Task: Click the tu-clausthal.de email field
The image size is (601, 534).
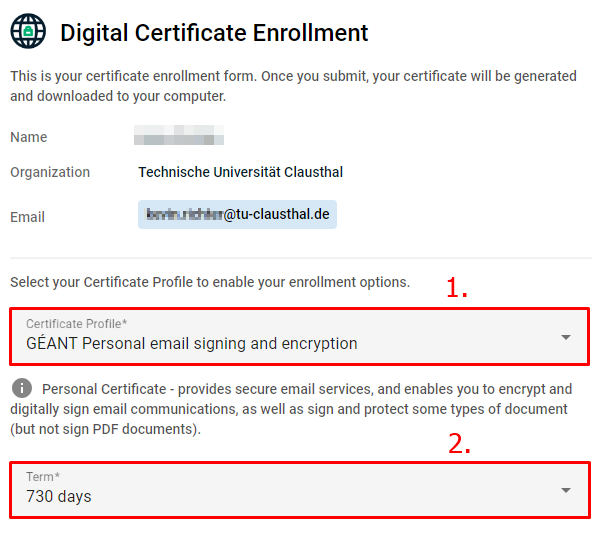Action: [237, 214]
